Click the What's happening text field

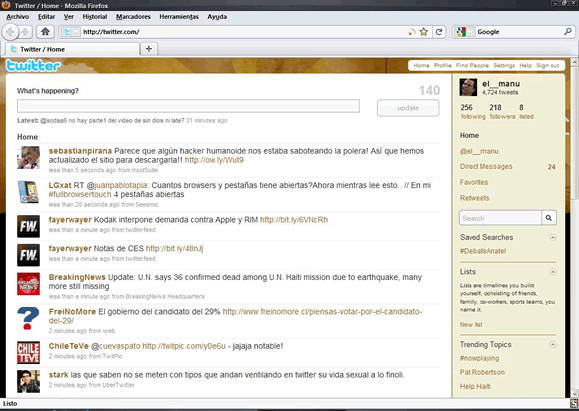(x=188, y=106)
